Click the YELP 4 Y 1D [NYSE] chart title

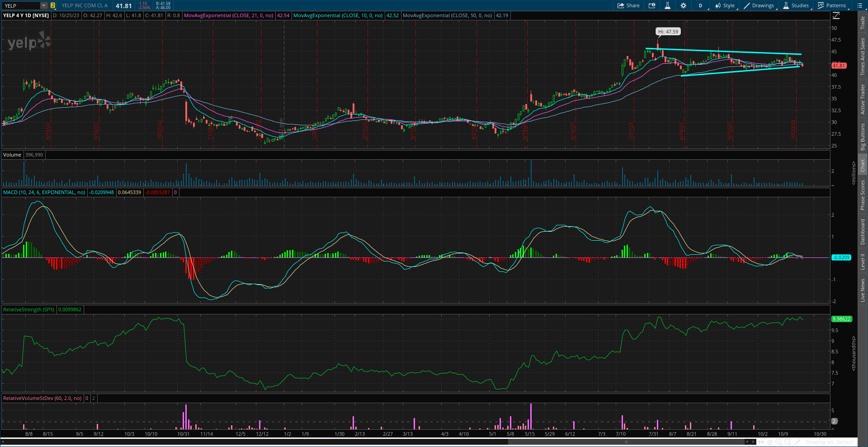[26, 15]
